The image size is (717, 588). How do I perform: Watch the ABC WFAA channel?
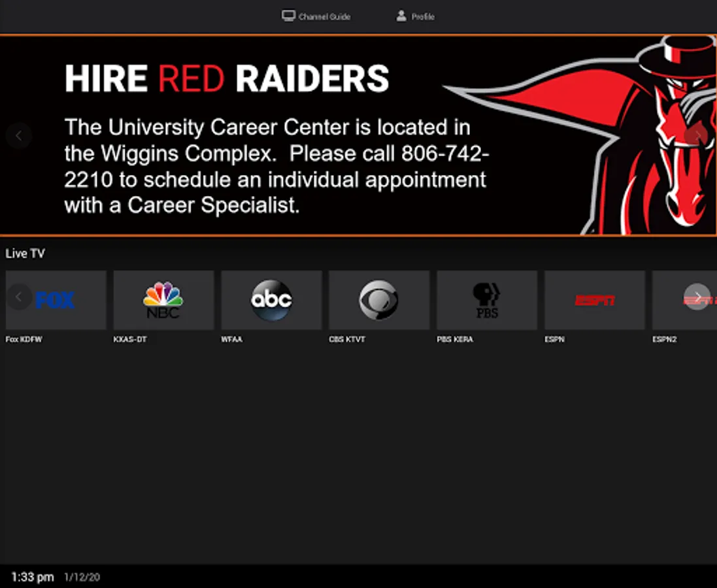272,299
